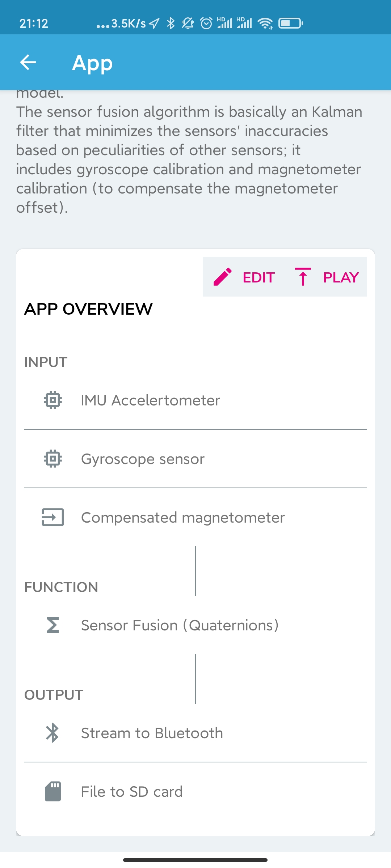Select the Gyroscope sensor chip icon
This screenshot has height=868, width=391.
coord(53,459)
